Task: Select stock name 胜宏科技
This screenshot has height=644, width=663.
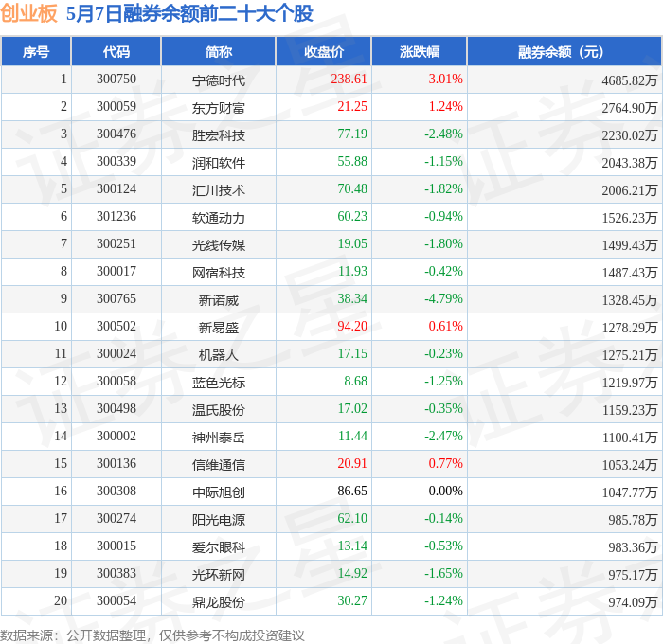Action: [x=219, y=135]
